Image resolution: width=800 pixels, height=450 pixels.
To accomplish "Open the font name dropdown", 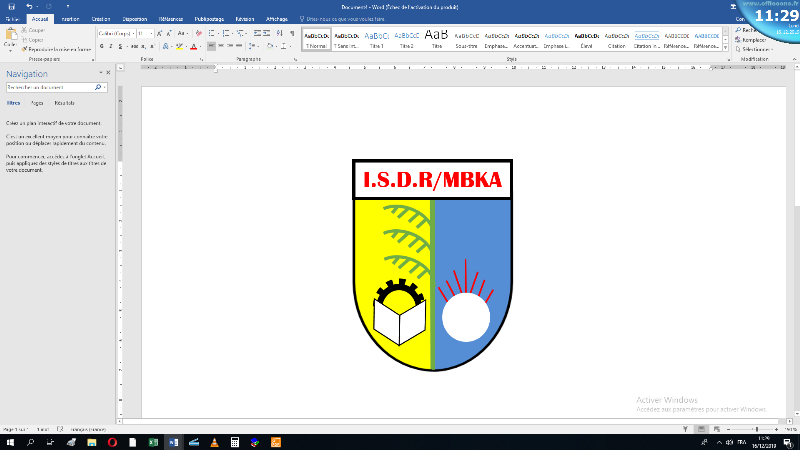I will (x=133, y=33).
